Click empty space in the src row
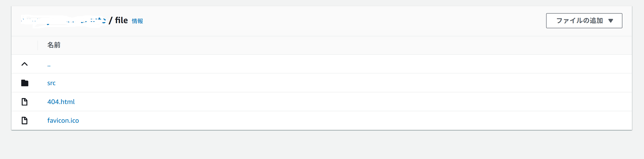 [325, 83]
